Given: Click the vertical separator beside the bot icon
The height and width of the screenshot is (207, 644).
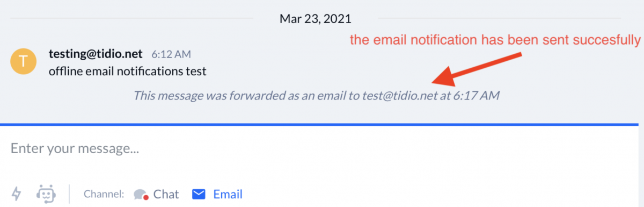Looking at the screenshot, I should pos(69,194).
